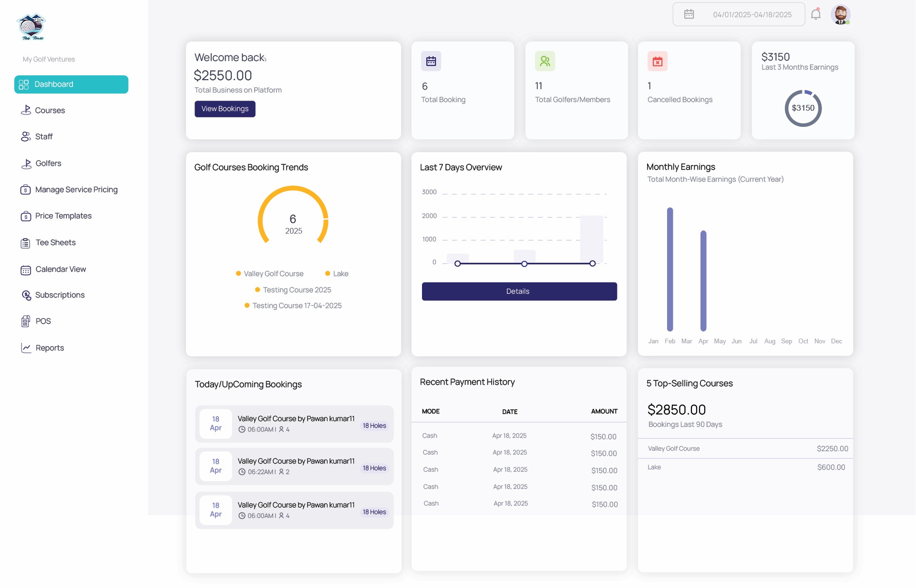Open the Tee Sheets menu item
The height and width of the screenshot is (588, 916).
(55, 243)
